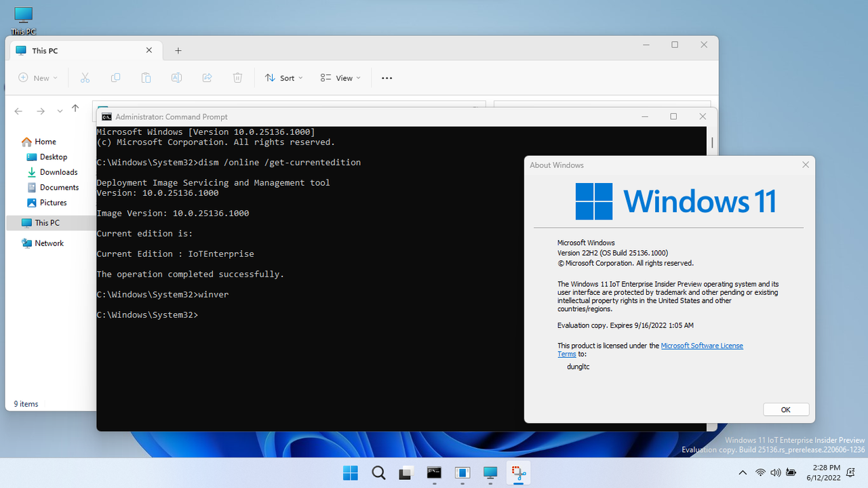
Task: Click the Share icon in Explorer toolbar
Action: (x=207, y=77)
